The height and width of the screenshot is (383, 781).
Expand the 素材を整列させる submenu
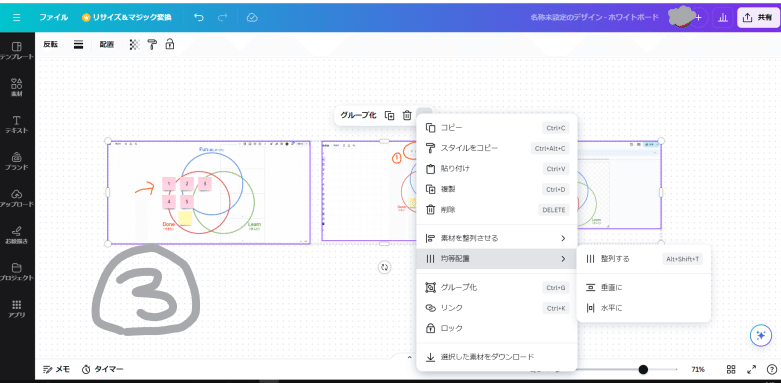coord(497,238)
